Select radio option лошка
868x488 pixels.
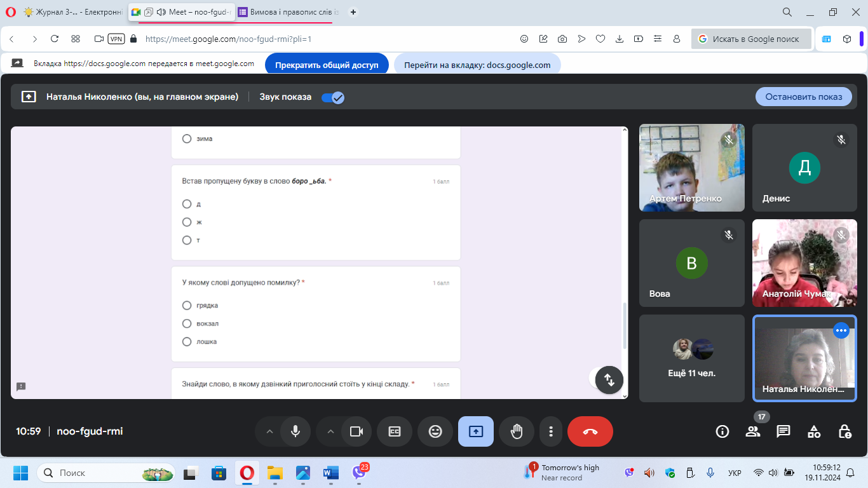pyautogui.click(x=187, y=341)
